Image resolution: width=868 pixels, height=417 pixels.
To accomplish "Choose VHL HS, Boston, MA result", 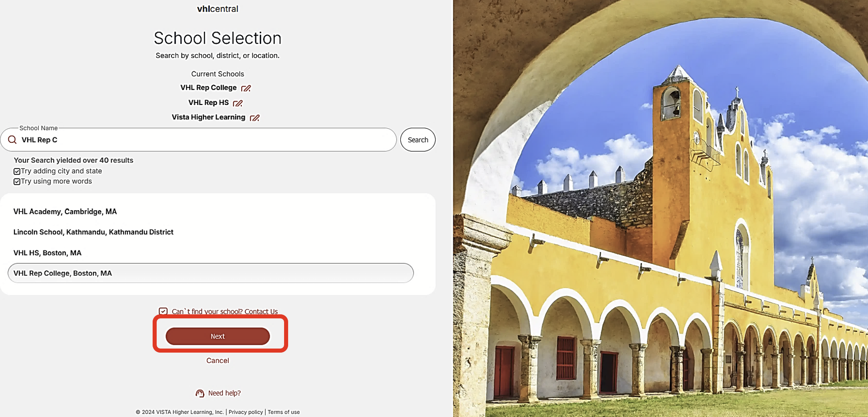I will pyautogui.click(x=211, y=253).
